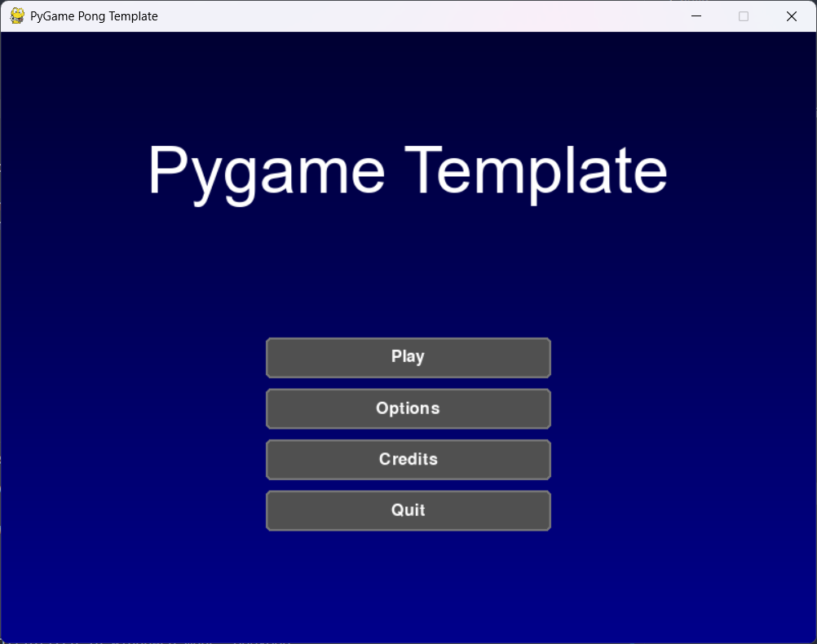Click the topmost button in the menu stack
This screenshot has width=817, height=644.
408,357
